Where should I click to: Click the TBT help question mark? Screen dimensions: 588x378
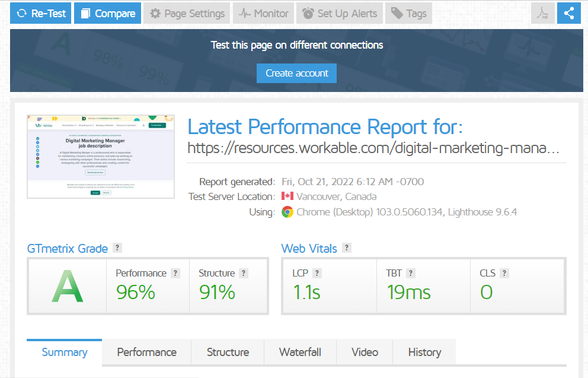(x=411, y=273)
